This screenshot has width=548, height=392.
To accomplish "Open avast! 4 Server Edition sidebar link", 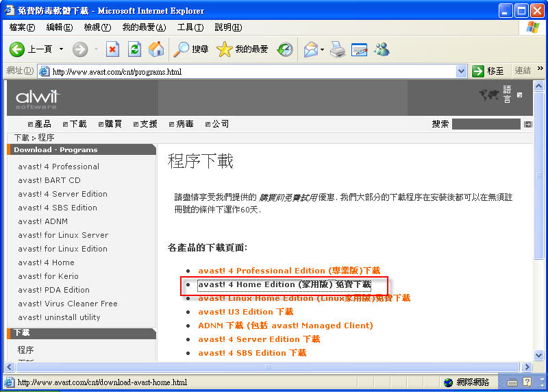I will click(x=62, y=194).
